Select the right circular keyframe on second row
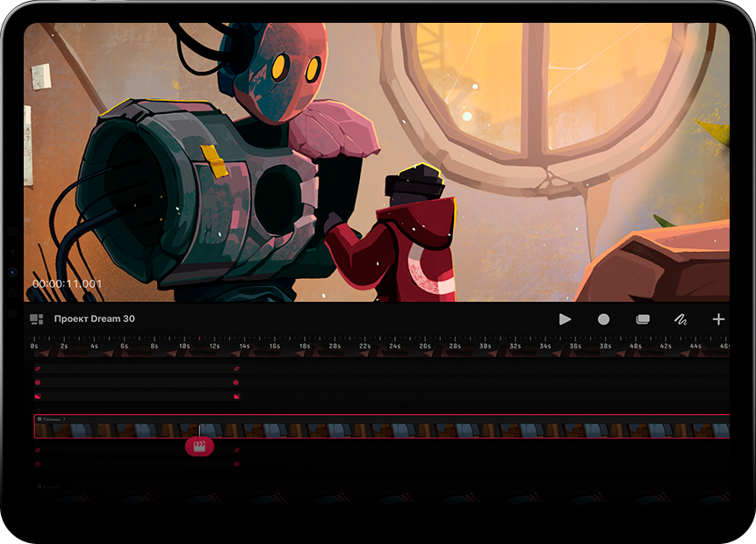Screen dimensions: 756x544 point(236,383)
